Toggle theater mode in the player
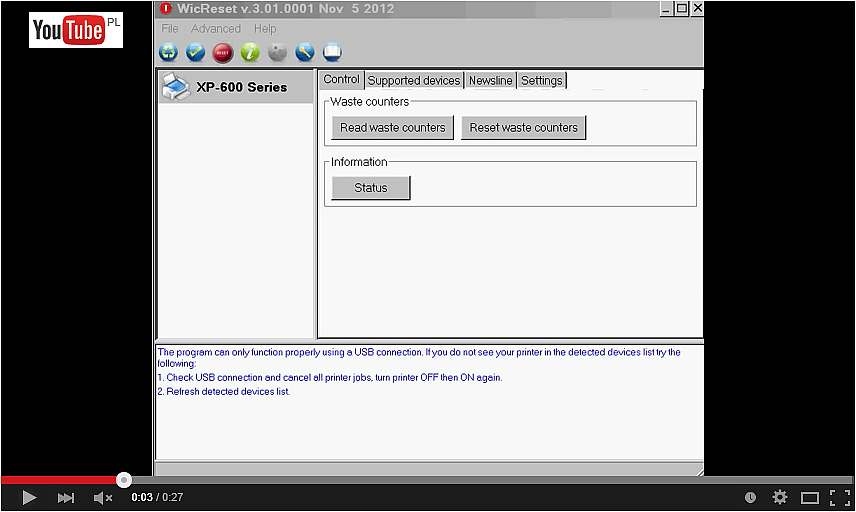 point(810,497)
